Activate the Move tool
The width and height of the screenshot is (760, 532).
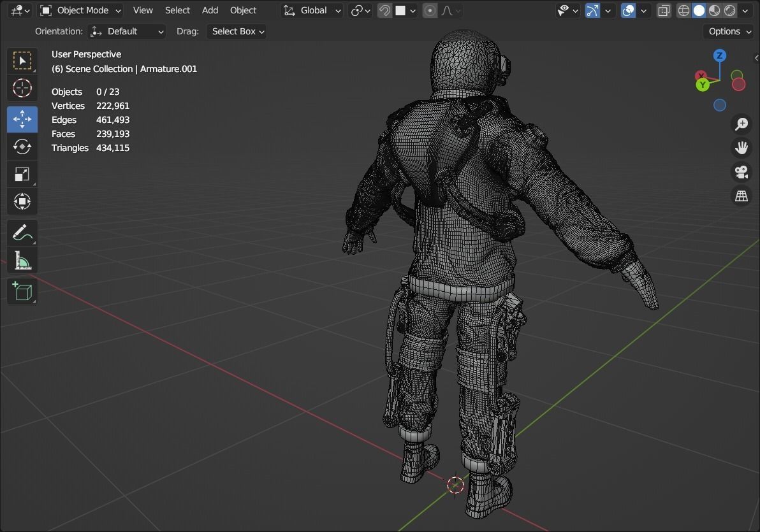point(22,119)
